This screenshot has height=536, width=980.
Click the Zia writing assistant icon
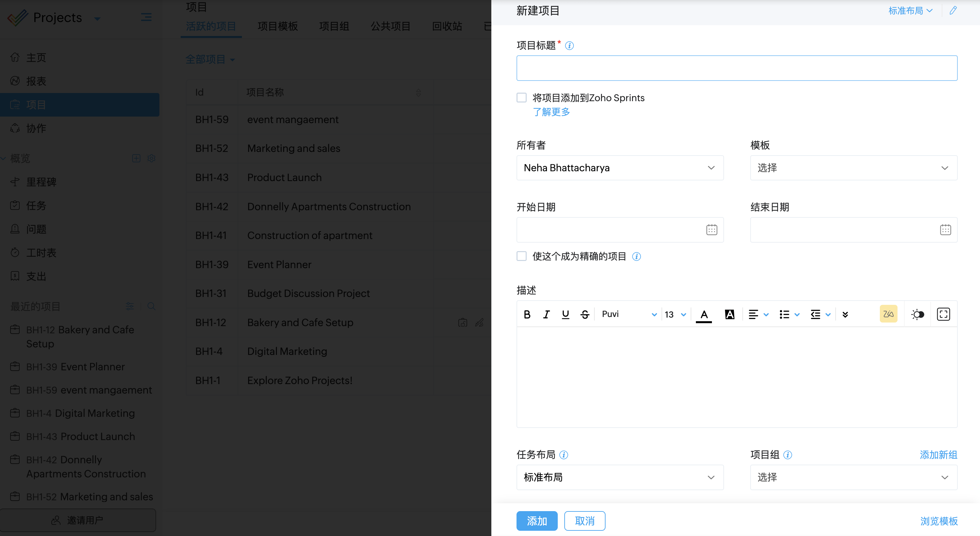point(888,314)
